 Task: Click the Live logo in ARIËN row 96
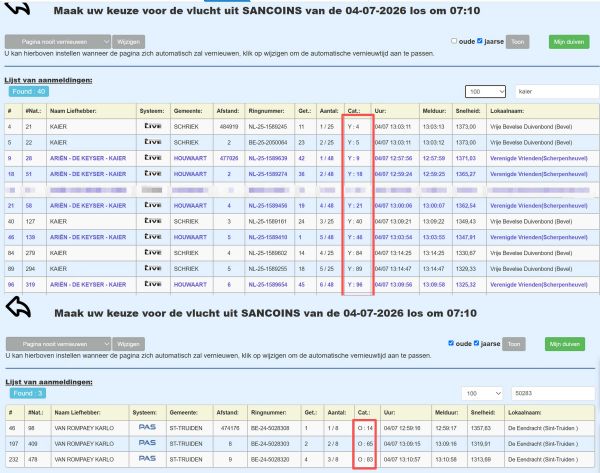tap(153, 284)
